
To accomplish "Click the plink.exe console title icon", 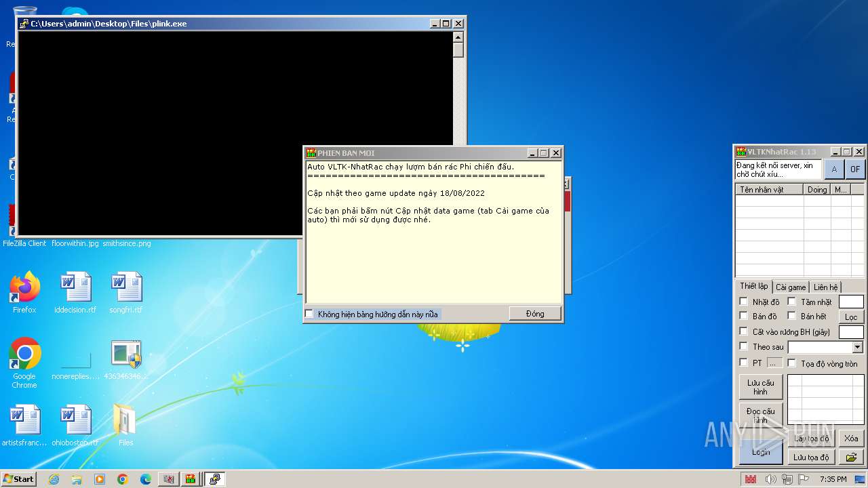I will coord(24,24).
